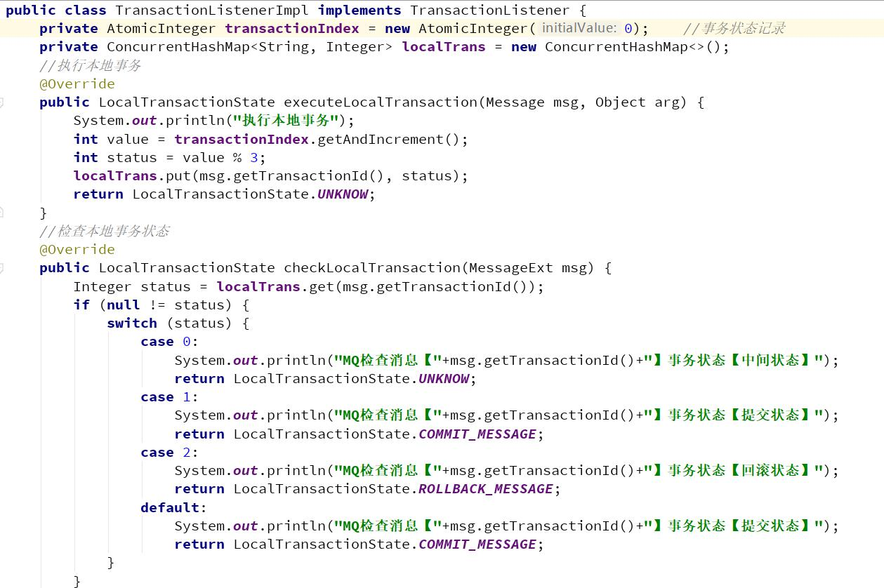
Task: Click localTrans field name in ConcurrentHashMap declaration
Action: [443, 47]
